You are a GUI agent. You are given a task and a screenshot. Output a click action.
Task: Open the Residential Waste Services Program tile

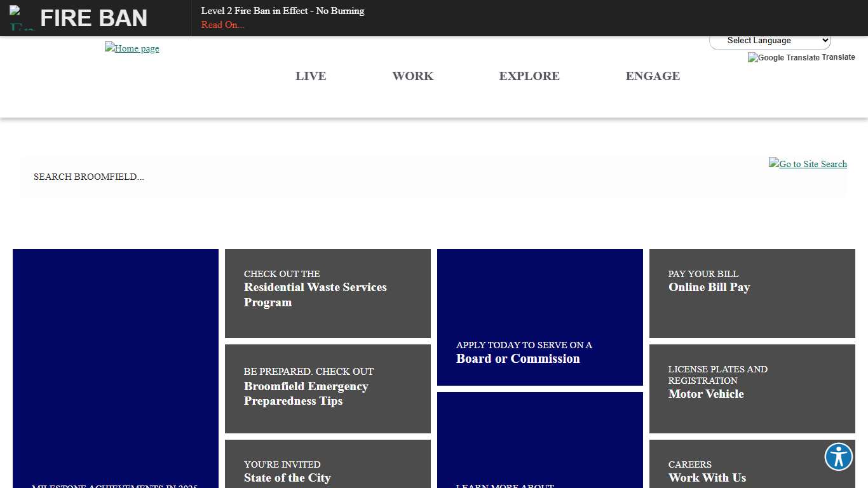click(327, 293)
